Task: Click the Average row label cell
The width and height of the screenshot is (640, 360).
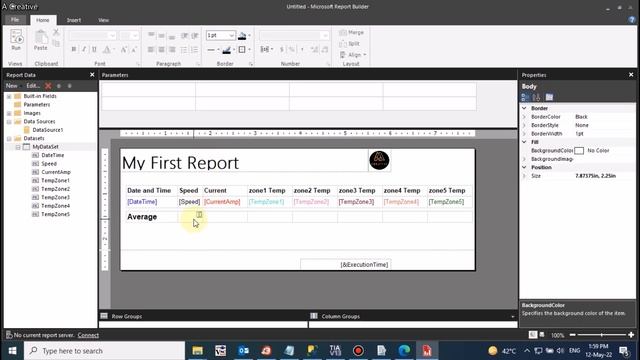Action: pyautogui.click(x=151, y=217)
